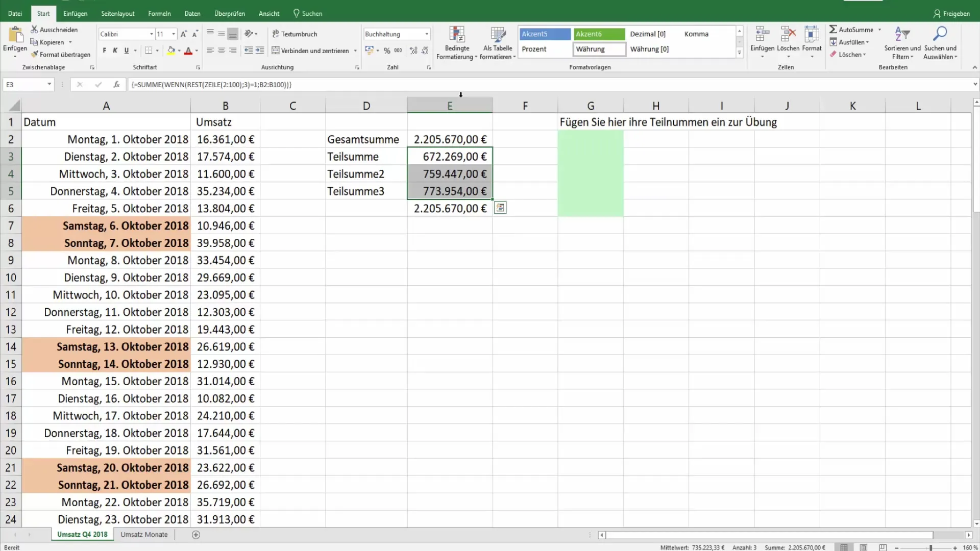Click Format übertragen paintbrush
The width and height of the screenshot is (980, 551).
coord(34,55)
